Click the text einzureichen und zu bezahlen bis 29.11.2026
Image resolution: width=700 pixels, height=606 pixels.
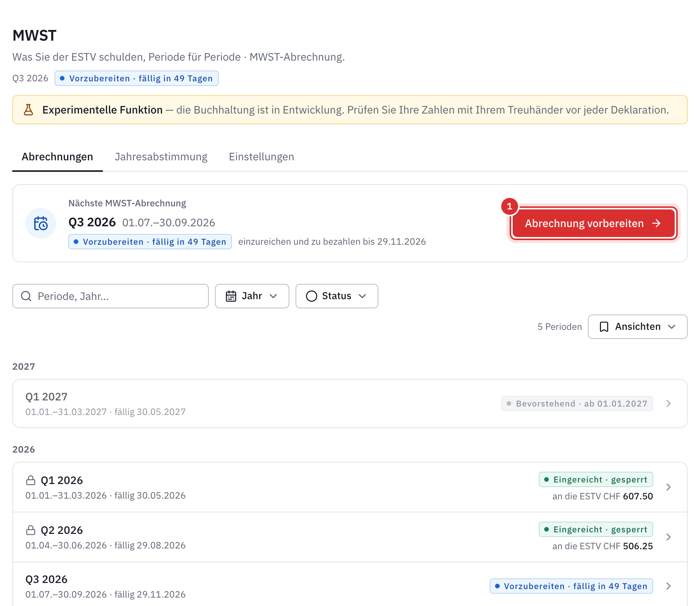pyautogui.click(x=332, y=242)
